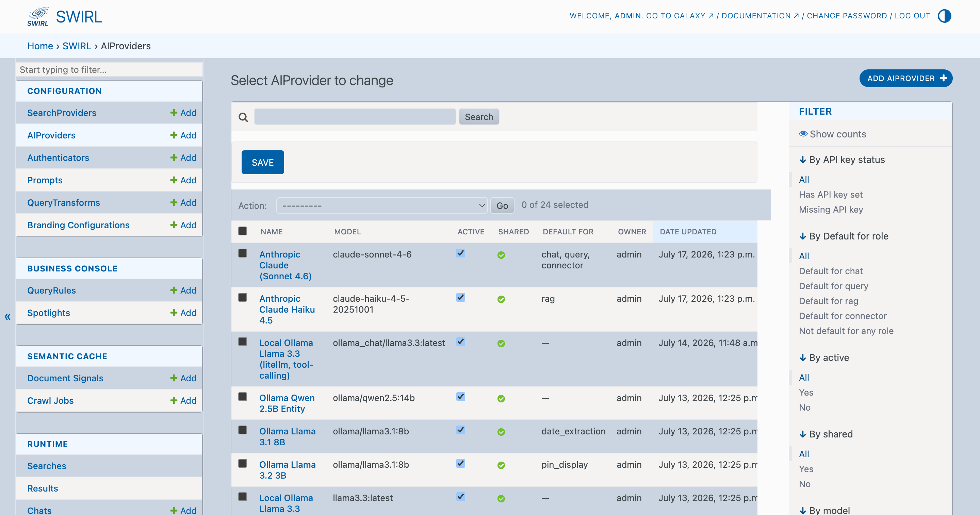980x515 pixels.
Task: Filter by Not default for any role
Action: pyautogui.click(x=846, y=331)
